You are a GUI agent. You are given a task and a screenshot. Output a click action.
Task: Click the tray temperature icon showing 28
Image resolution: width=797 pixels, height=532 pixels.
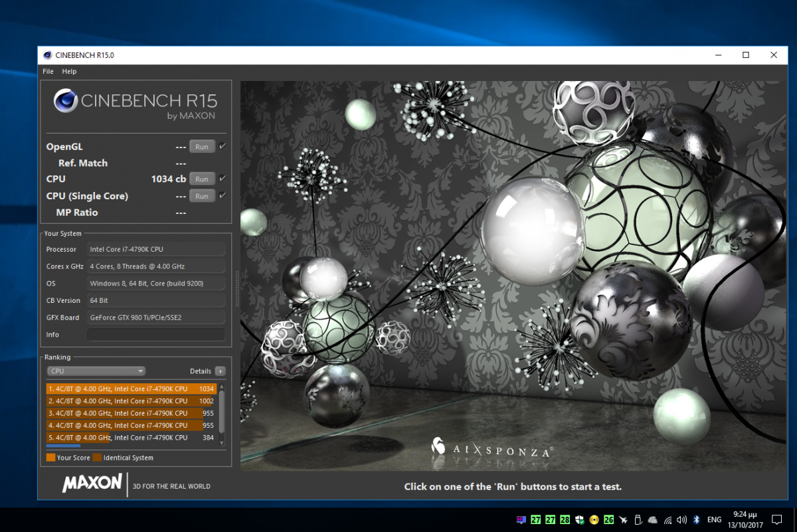click(x=565, y=519)
